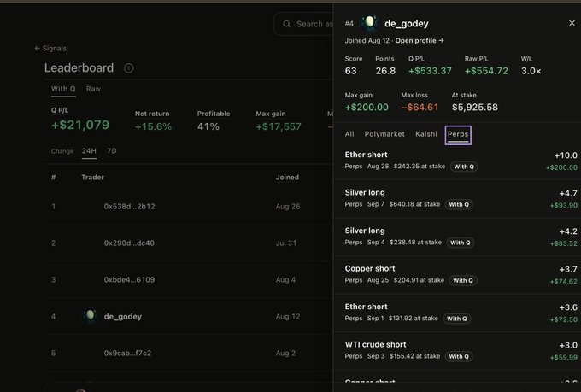581x392 pixels.
Task: Open WTI crude short Sep 3 position
Action: [x=457, y=351]
